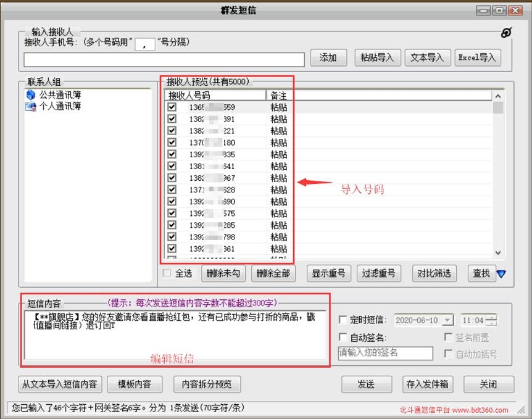532x419 pixels.
Task: Check the 签名前置 option
Action: [449, 337]
